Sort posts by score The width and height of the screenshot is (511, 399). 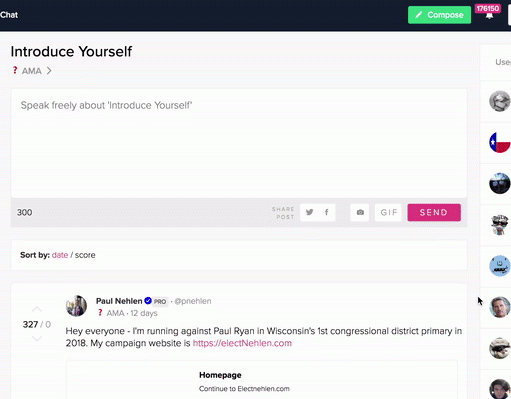85,255
